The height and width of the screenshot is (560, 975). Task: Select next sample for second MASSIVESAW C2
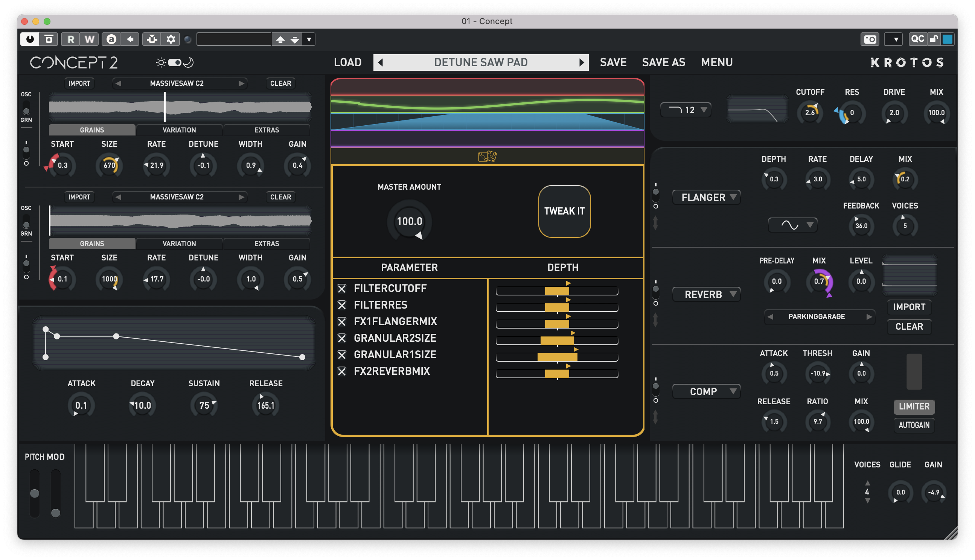[241, 197]
